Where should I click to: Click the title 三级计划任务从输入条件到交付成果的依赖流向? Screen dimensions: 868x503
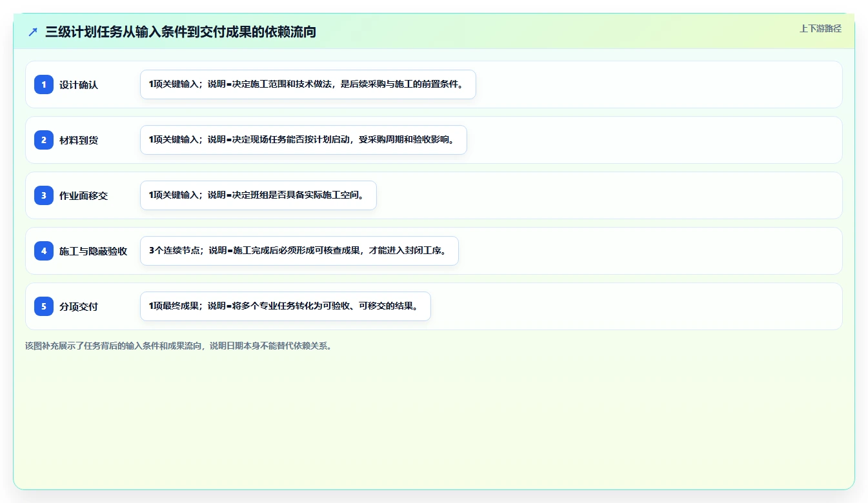point(181,32)
